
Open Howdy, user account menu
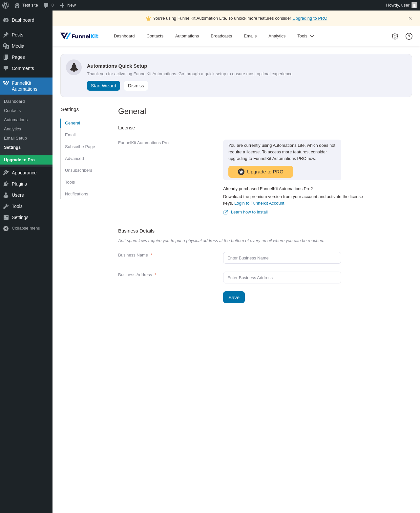(x=402, y=5)
